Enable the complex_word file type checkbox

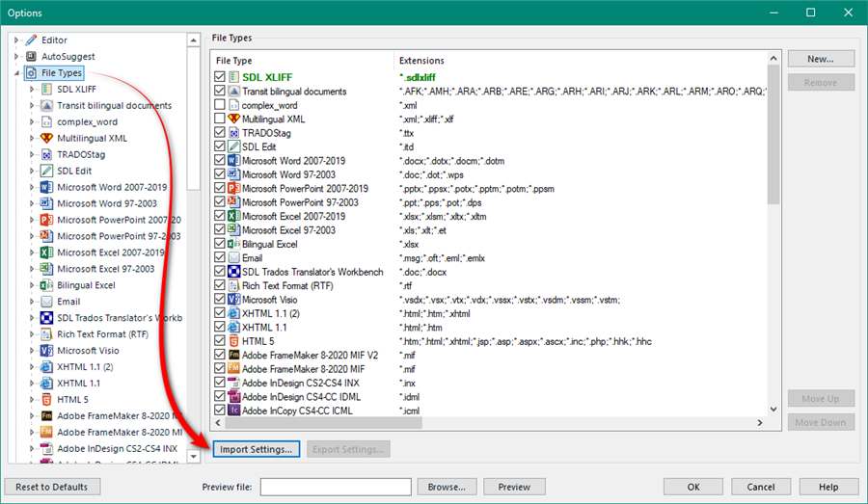click(220, 105)
